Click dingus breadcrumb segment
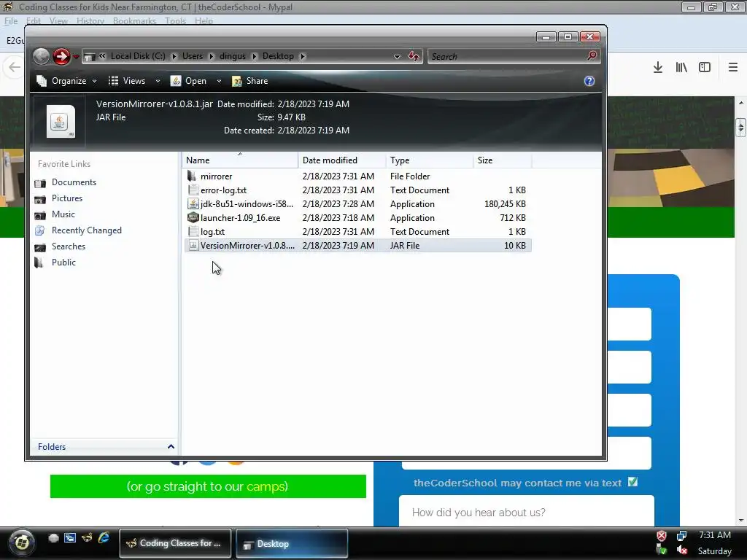The image size is (747, 560). 233,56
